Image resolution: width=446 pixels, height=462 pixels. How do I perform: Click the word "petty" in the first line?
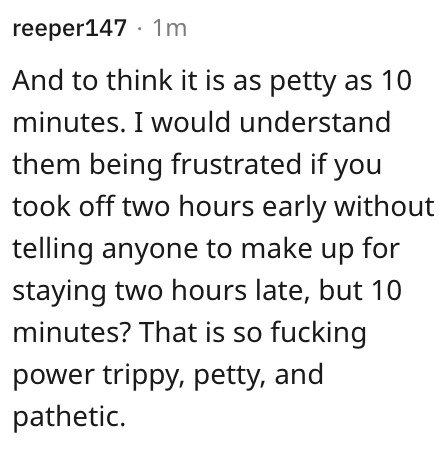point(302,82)
